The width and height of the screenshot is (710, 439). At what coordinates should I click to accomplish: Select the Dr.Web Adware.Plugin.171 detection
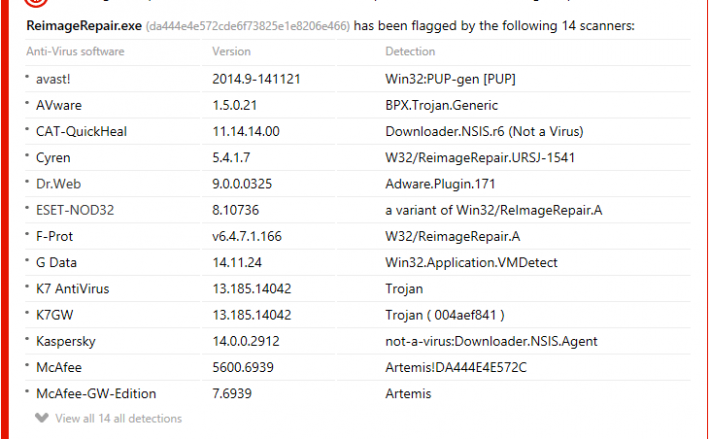click(x=440, y=184)
